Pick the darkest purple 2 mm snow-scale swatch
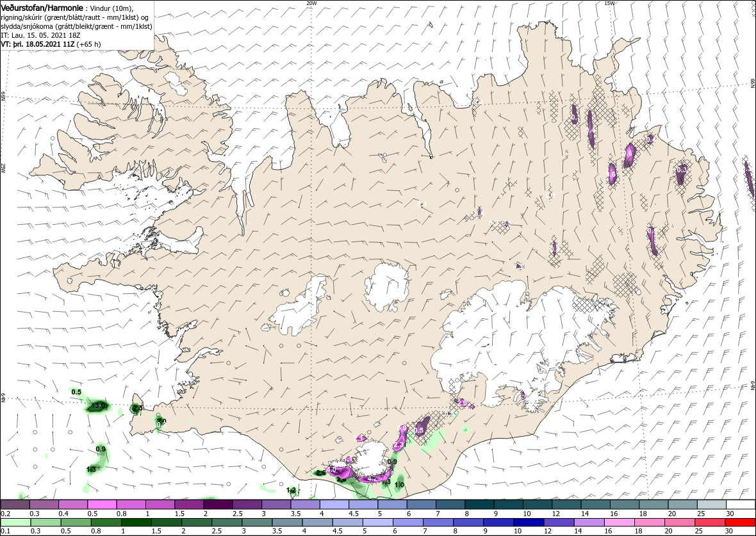Screen dimensions: 756x536 click(218, 505)
